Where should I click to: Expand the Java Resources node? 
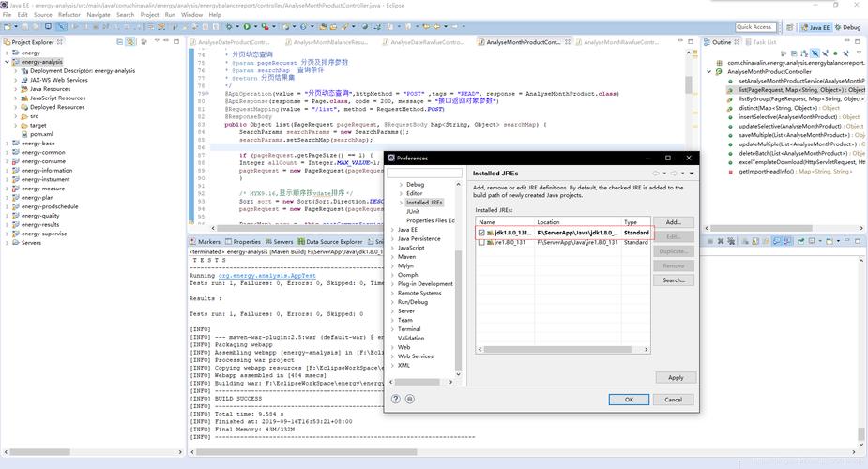pos(16,89)
